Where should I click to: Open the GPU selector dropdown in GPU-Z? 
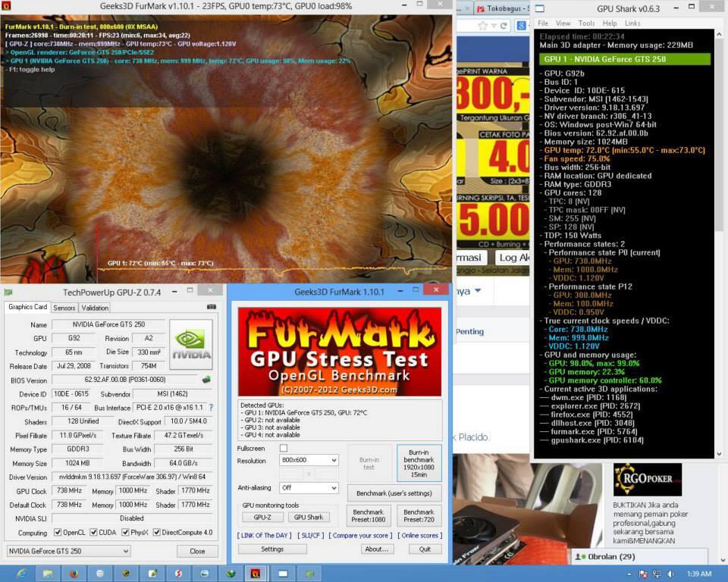68,551
